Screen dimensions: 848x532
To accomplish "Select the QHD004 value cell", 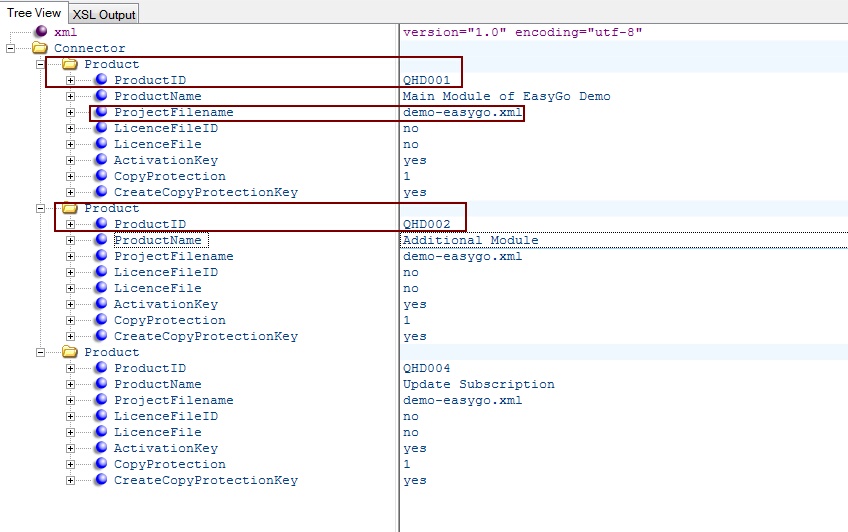I will (x=427, y=368).
